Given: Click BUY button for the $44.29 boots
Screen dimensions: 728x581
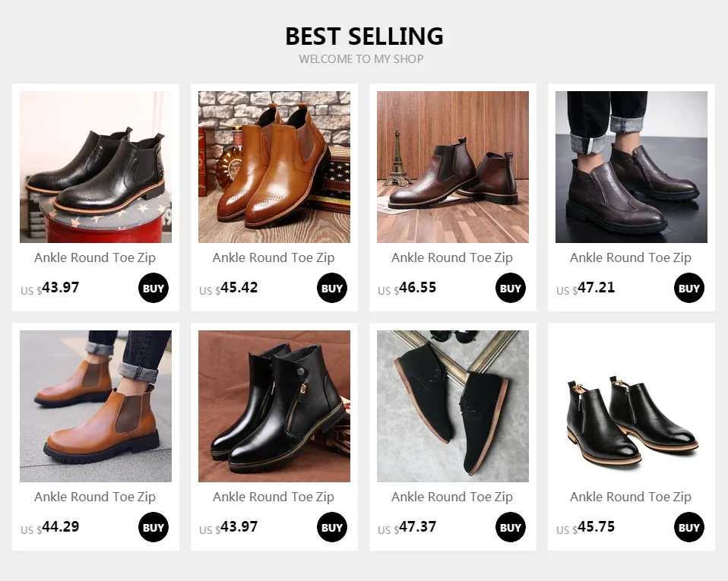Looking at the screenshot, I should (x=154, y=527).
